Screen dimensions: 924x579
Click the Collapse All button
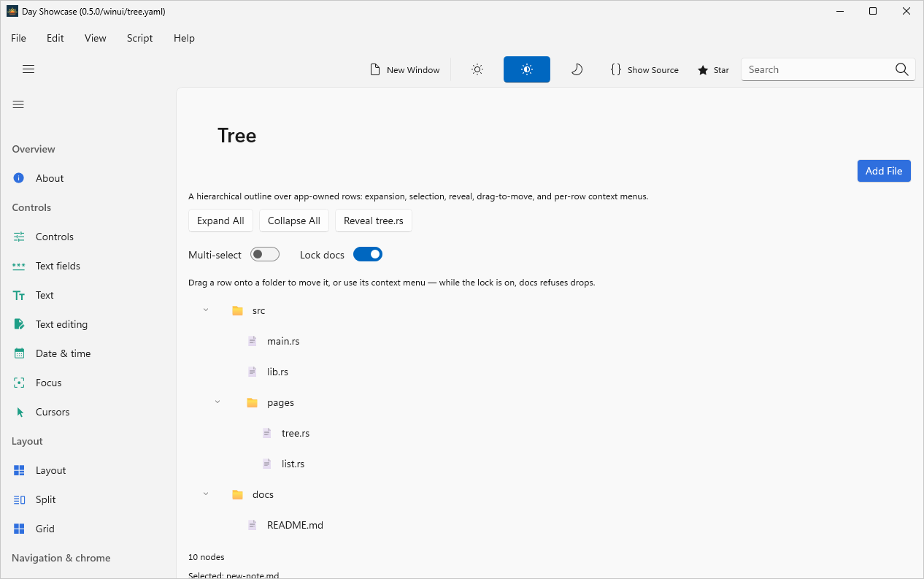294,221
